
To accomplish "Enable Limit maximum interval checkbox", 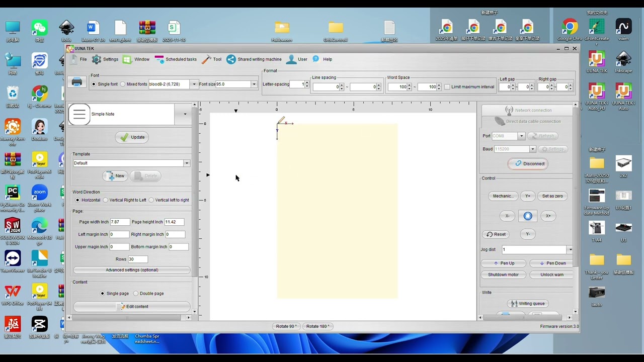I will click(x=447, y=87).
